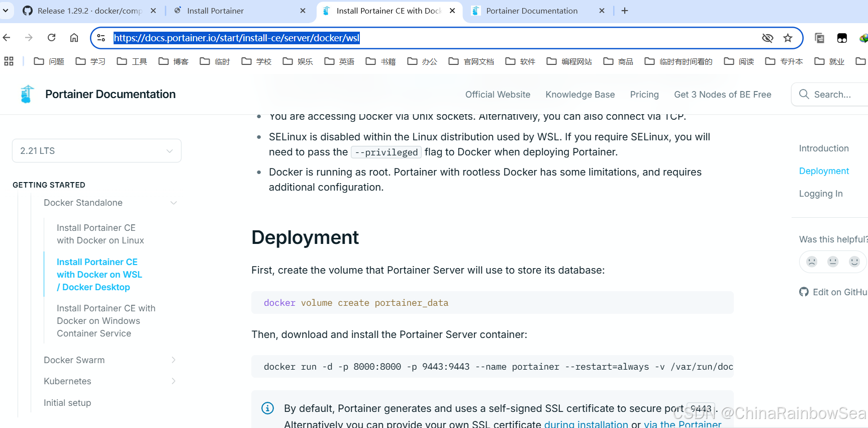Click the search magnifier icon
Viewport: 868px width, 428px height.
pos(804,94)
